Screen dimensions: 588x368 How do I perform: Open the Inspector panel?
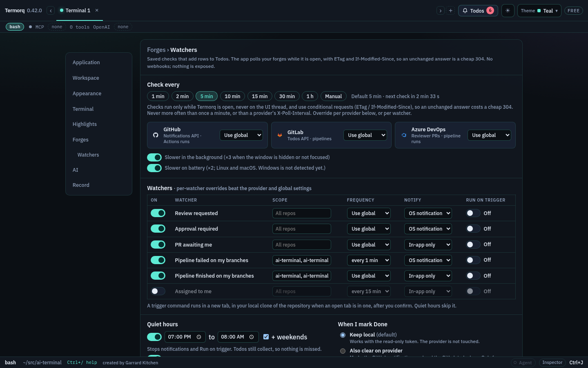point(552,363)
